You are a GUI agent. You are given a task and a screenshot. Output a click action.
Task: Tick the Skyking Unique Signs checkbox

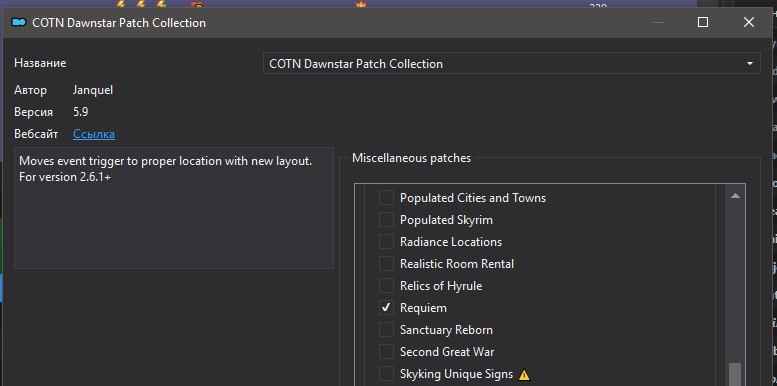tap(386, 374)
